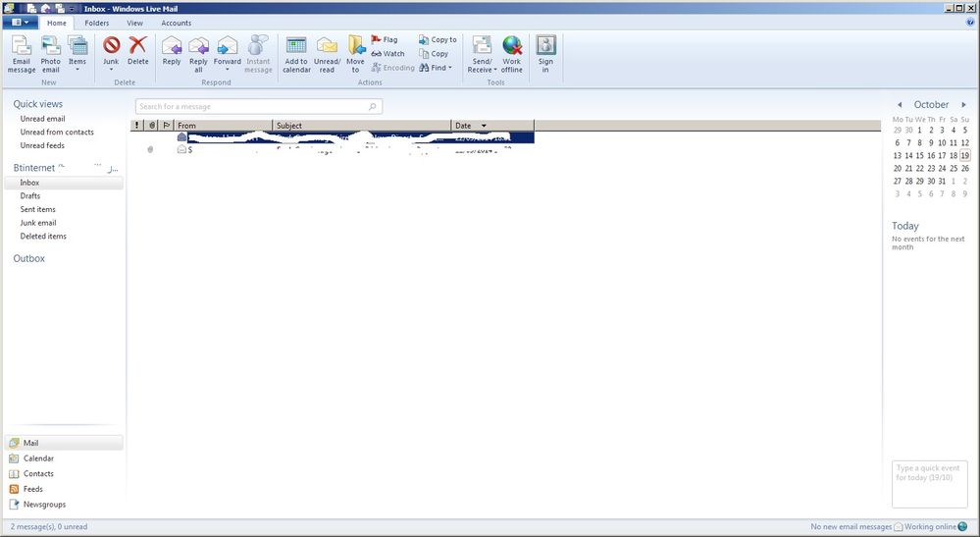The image size is (980, 537).
Task: Click the Copy button
Action: pos(434,54)
